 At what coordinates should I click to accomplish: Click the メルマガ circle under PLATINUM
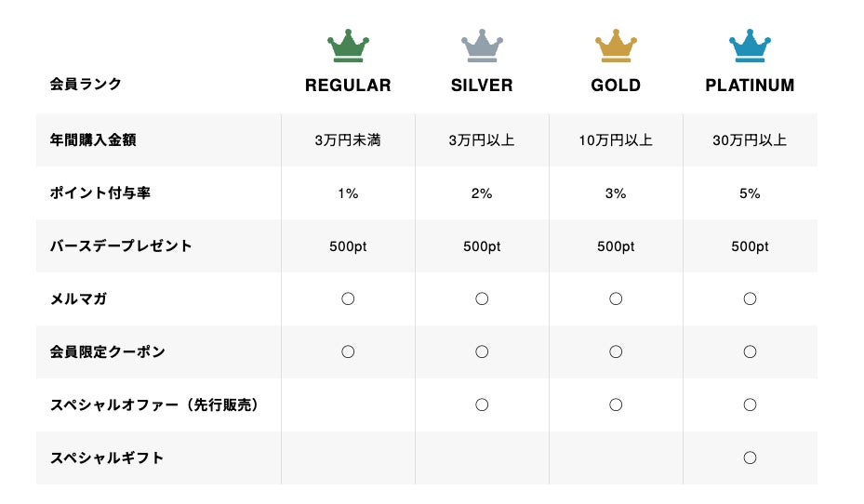coord(750,299)
